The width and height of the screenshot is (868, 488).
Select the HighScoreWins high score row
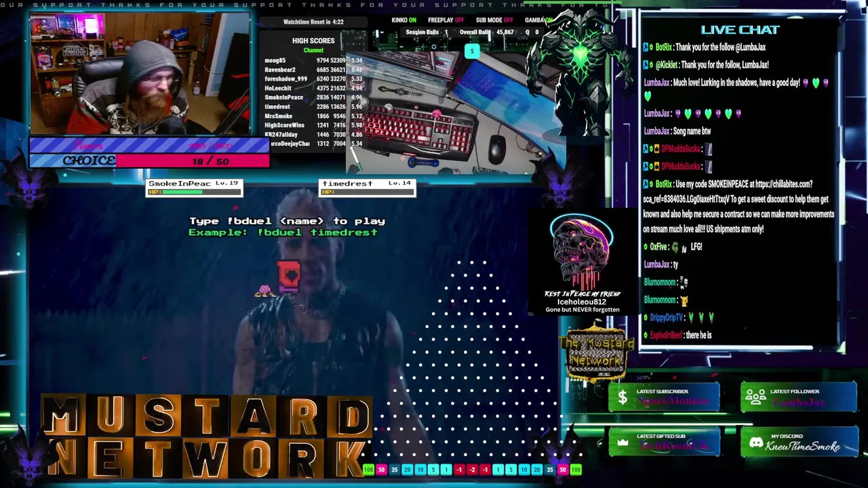click(x=313, y=125)
